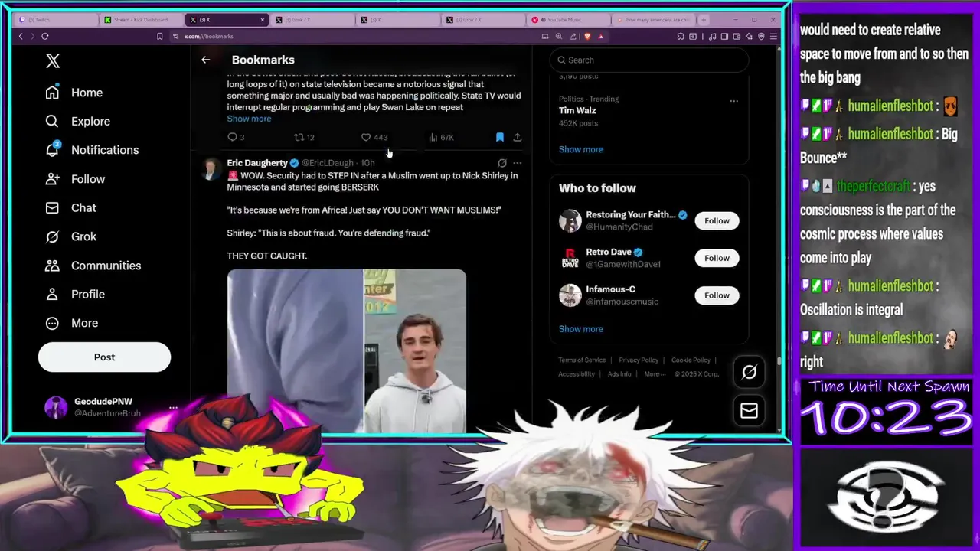Click the Post button
The image size is (980, 551).
click(104, 357)
